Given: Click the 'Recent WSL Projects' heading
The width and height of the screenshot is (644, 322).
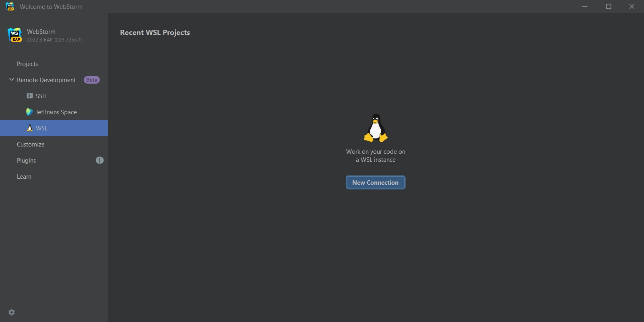Looking at the screenshot, I should [x=155, y=33].
